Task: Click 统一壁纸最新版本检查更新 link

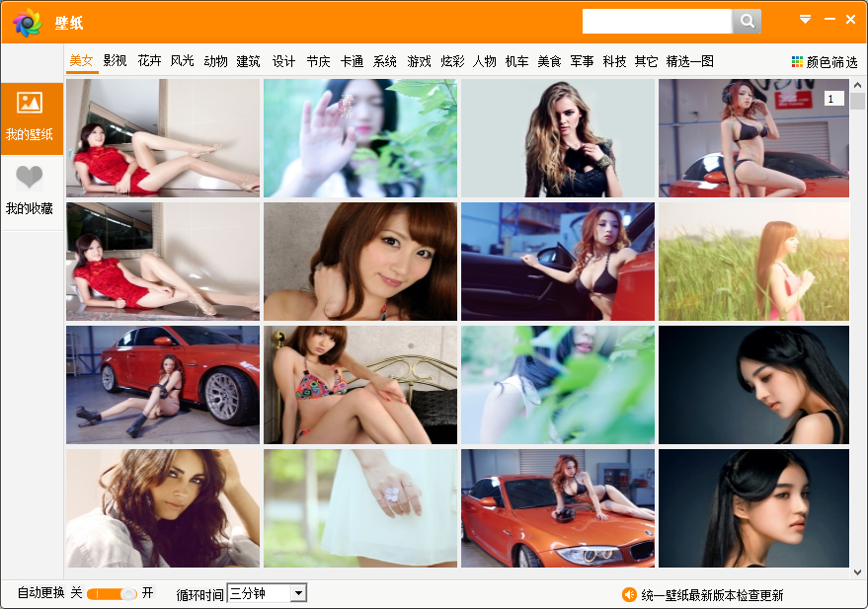Action: tap(712, 595)
